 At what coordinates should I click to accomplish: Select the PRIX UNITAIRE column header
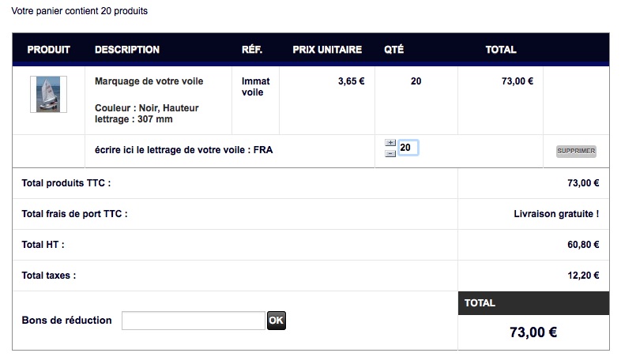(x=327, y=50)
